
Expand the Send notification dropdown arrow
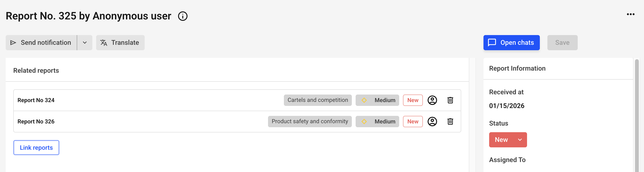point(85,43)
